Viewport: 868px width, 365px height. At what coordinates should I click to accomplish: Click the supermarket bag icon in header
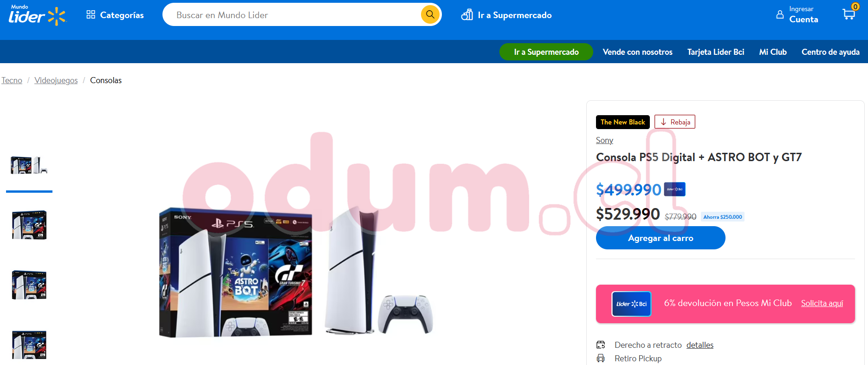(x=467, y=15)
